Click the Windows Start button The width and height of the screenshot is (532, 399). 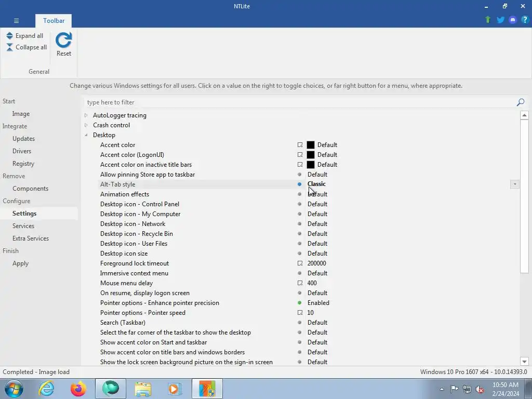pyautogui.click(x=14, y=389)
